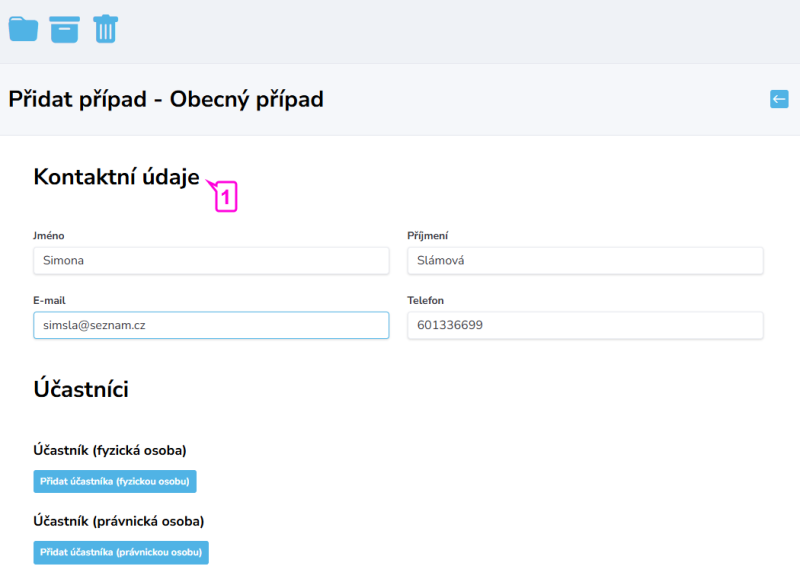The width and height of the screenshot is (800, 579).
Task: Click the Jméno field label
Action: coord(49,236)
